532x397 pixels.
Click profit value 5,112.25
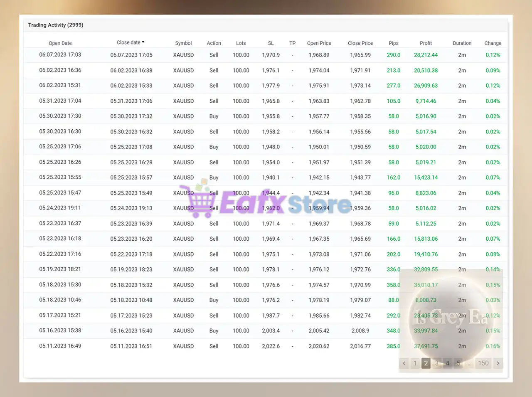(426, 224)
